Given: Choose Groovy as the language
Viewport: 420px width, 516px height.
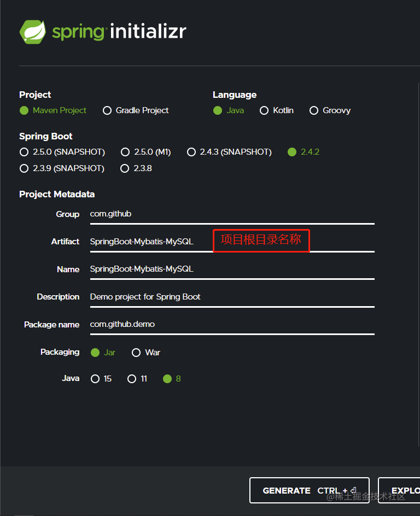Looking at the screenshot, I should (330, 110).
